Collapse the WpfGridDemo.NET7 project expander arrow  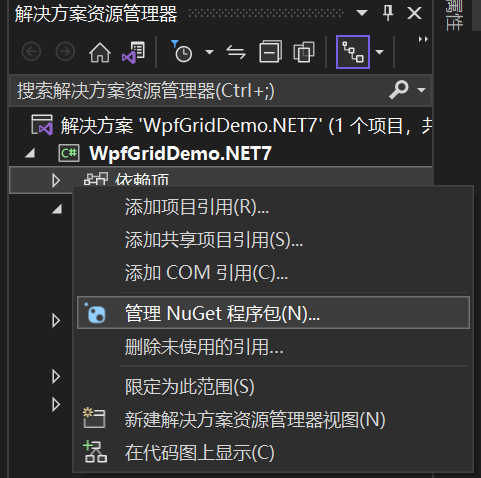click(31, 153)
